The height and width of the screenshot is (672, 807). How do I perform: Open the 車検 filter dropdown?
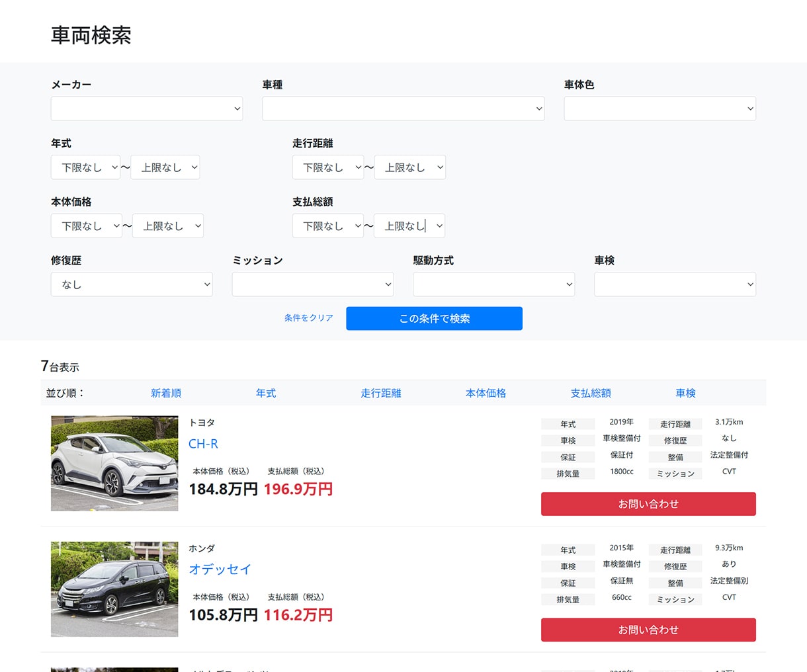coord(675,284)
